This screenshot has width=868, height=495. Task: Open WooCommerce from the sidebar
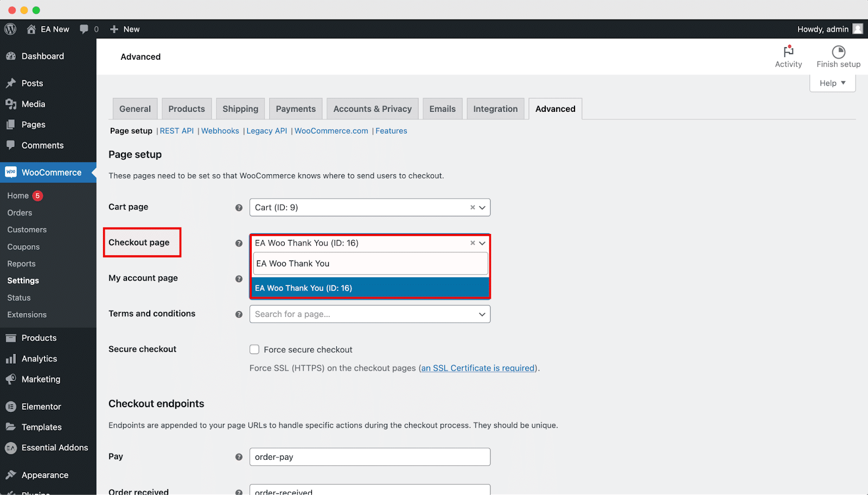coord(48,172)
